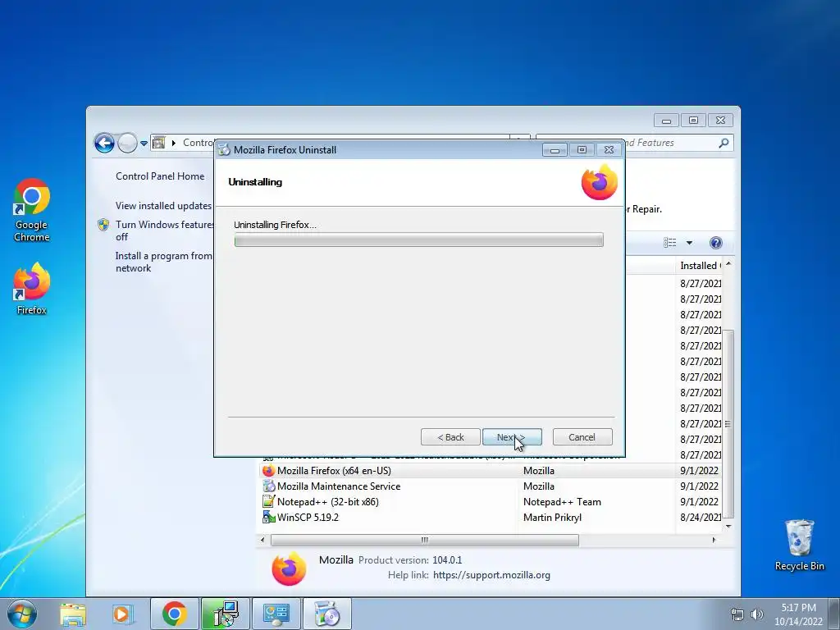Open Turn Windows features on or off
Screen dimensions: 840x630
pyautogui.click(x=165, y=231)
